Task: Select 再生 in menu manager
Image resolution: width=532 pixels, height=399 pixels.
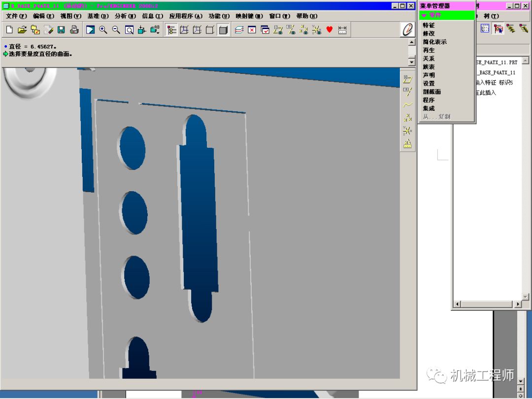Action: [429, 50]
